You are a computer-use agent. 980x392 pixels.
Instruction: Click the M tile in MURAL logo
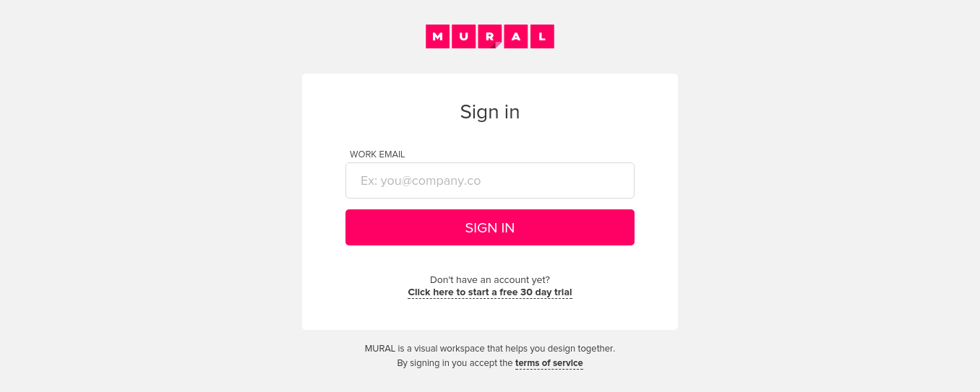(437, 37)
